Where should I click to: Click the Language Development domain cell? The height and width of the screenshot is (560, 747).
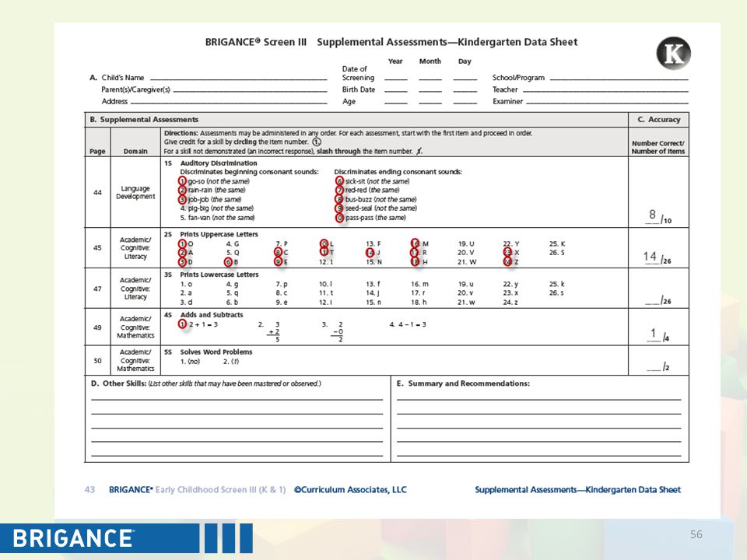click(x=135, y=192)
